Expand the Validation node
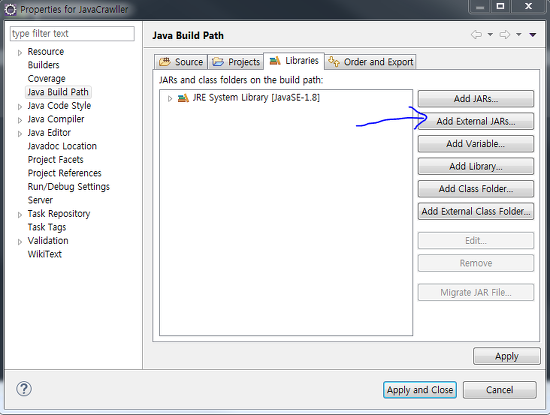550x415 pixels. [20, 242]
